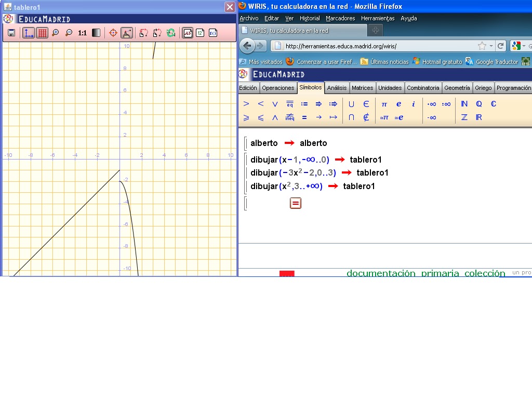Open the Historial menu
Image resolution: width=532 pixels, height=399 pixels.
[x=310, y=18]
